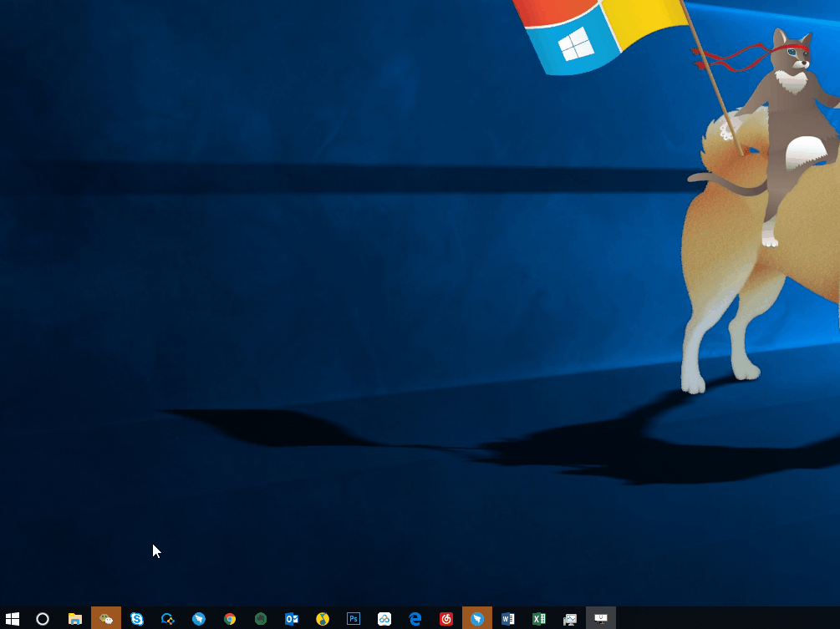Open Evernote green elephant icon
The width and height of the screenshot is (840, 629).
261,619
